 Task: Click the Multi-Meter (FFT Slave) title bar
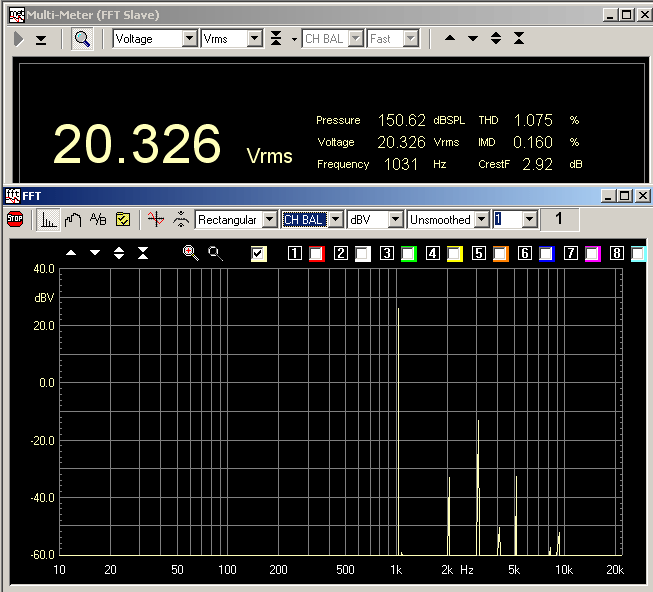(300, 14)
